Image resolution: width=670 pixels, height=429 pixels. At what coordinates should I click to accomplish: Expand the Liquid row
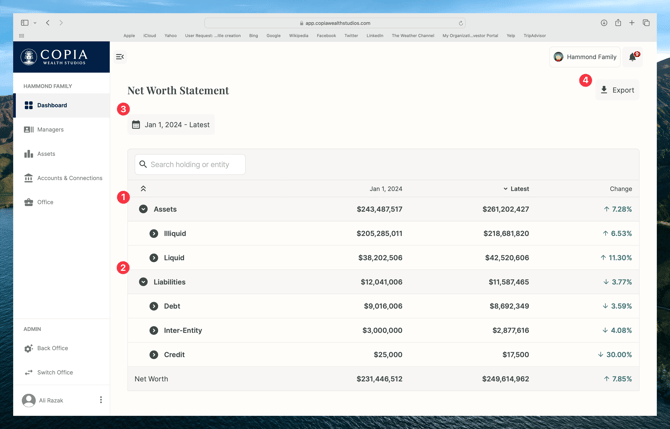(x=154, y=258)
